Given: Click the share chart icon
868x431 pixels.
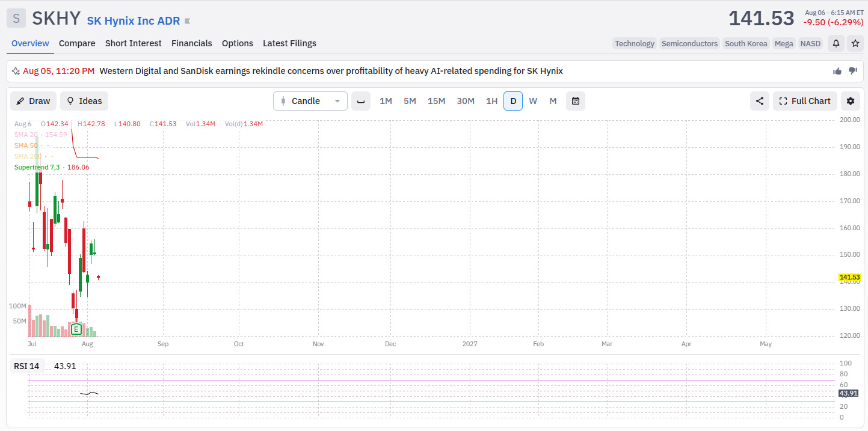Looking at the screenshot, I should click(x=760, y=101).
